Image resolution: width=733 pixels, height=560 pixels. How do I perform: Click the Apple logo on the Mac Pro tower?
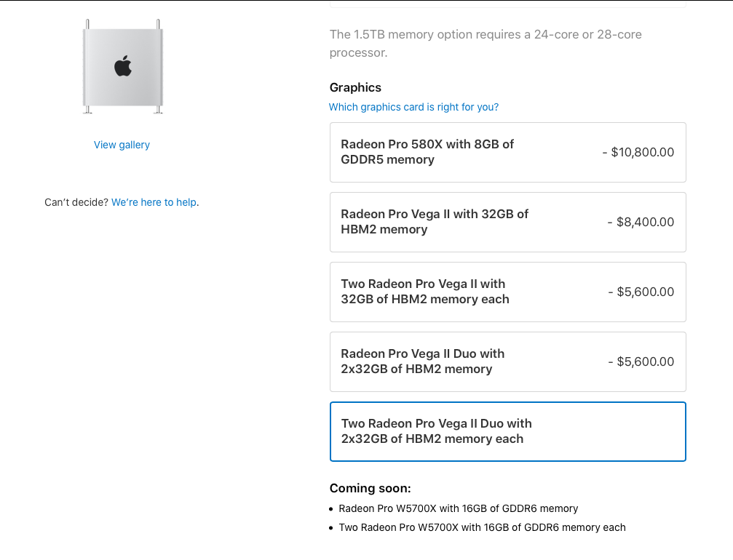point(122,65)
